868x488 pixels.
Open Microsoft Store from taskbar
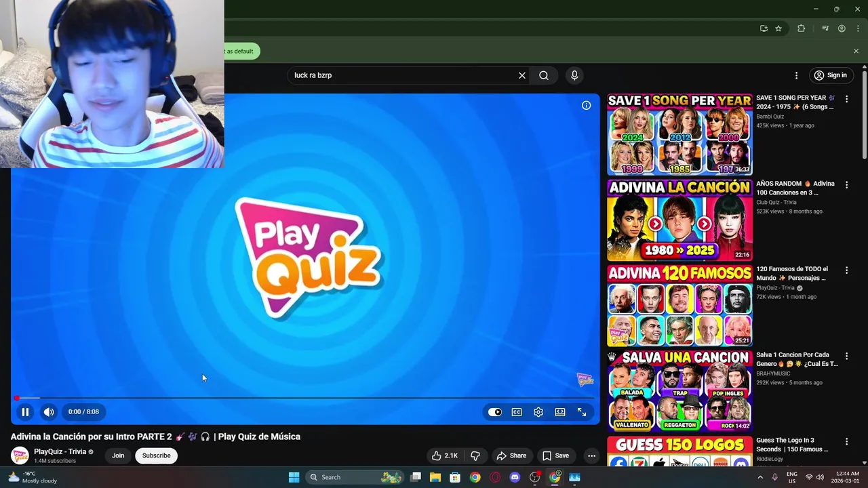[x=455, y=477]
